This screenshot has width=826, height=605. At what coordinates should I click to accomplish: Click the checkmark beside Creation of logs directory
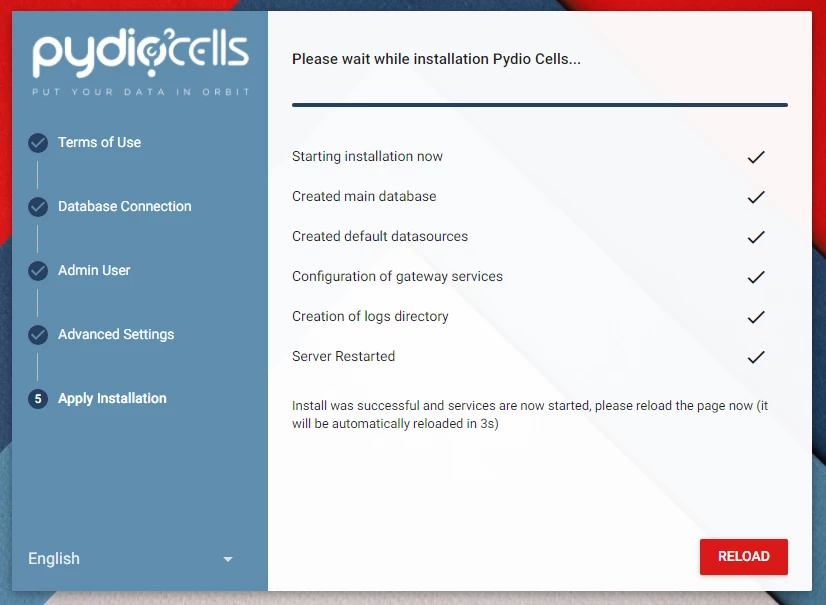[x=756, y=317]
